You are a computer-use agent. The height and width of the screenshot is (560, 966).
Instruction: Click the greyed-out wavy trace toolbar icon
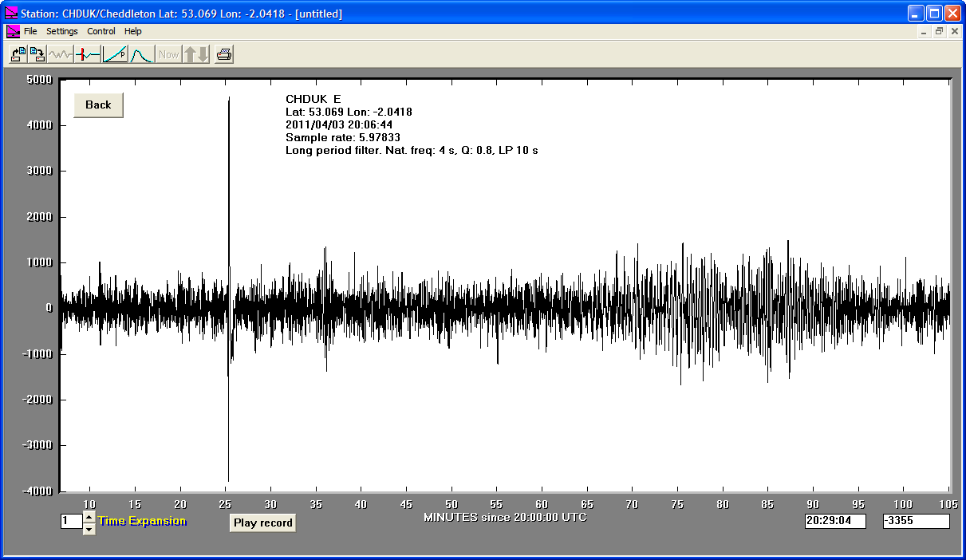[60, 54]
